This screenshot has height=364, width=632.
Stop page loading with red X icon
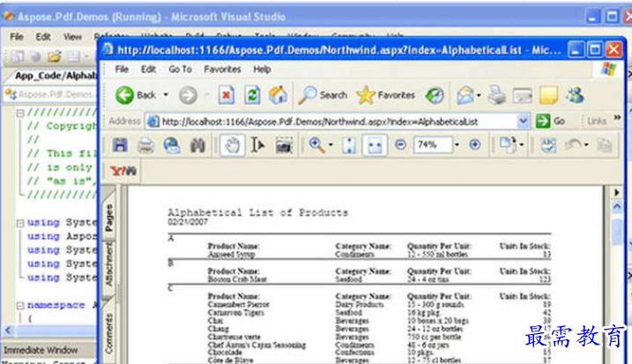pyautogui.click(x=227, y=95)
